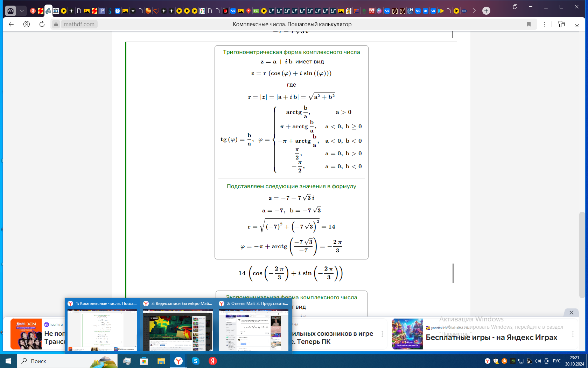The image size is (588, 368).
Task: Click the mathdf.com address field
Action: pyautogui.click(x=79, y=24)
